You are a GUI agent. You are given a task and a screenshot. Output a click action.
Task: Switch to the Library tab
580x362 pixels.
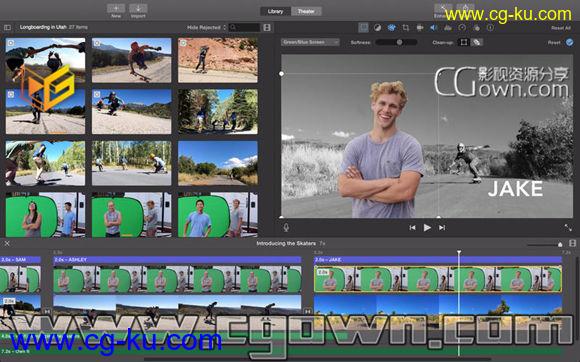tap(275, 11)
